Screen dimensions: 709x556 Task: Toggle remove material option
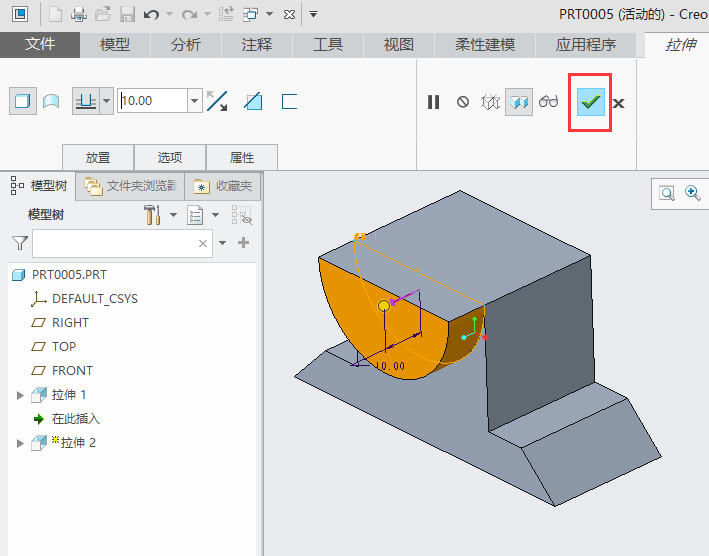point(253,101)
